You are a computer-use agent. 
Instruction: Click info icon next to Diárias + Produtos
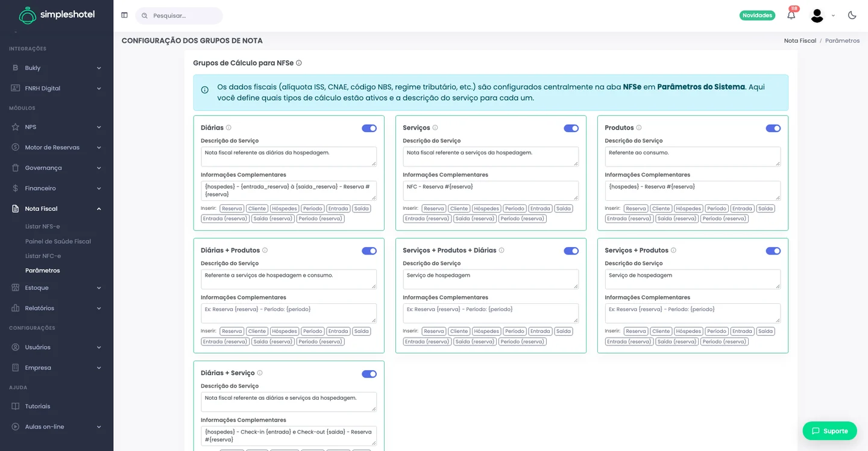[x=265, y=250]
